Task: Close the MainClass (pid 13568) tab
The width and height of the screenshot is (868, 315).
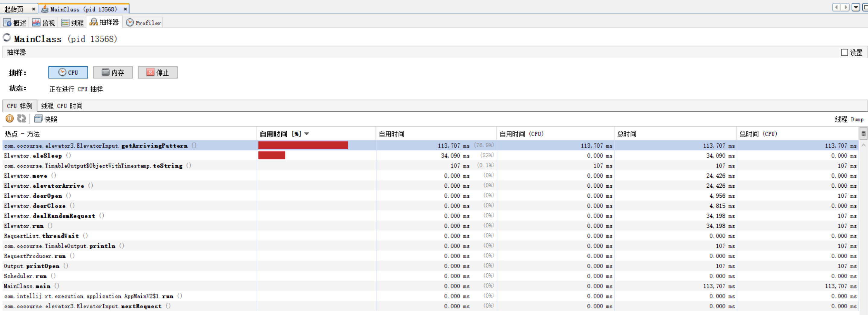Action: [125, 9]
